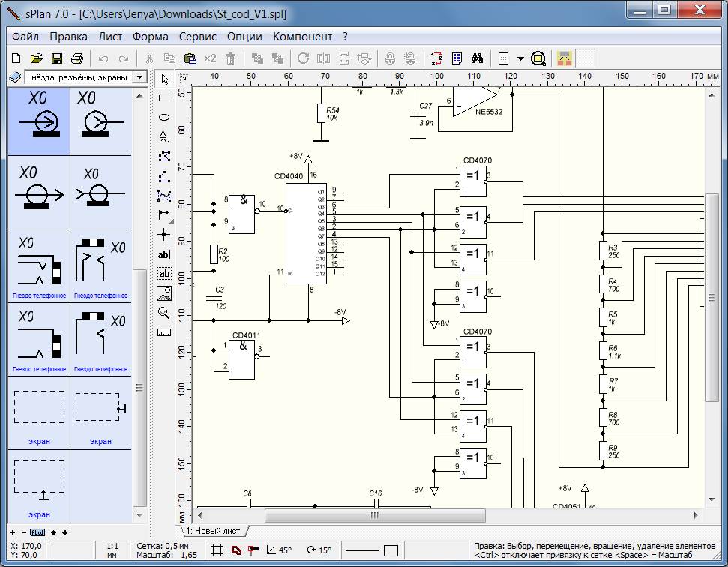This screenshot has width=728, height=567.
Task: Remove a component with the minus button
Action: (24, 532)
